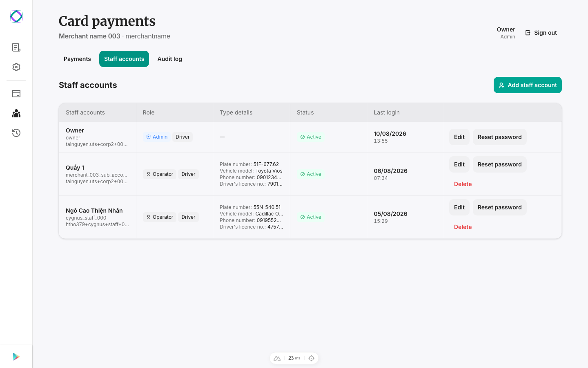Click username cygnus_staff_000
The width and height of the screenshot is (588, 368).
(x=86, y=218)
